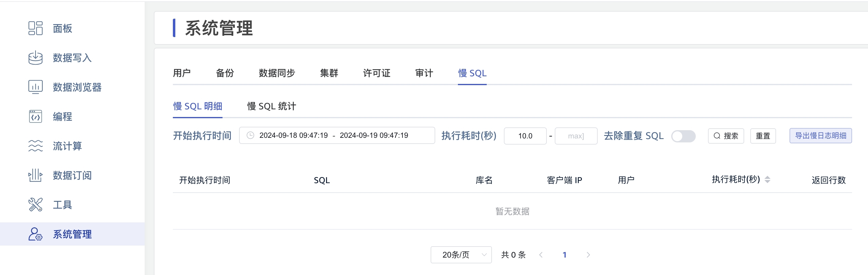Switch to the 审计 tab
The image size is (868, 275).
click(x=424, y=73)
